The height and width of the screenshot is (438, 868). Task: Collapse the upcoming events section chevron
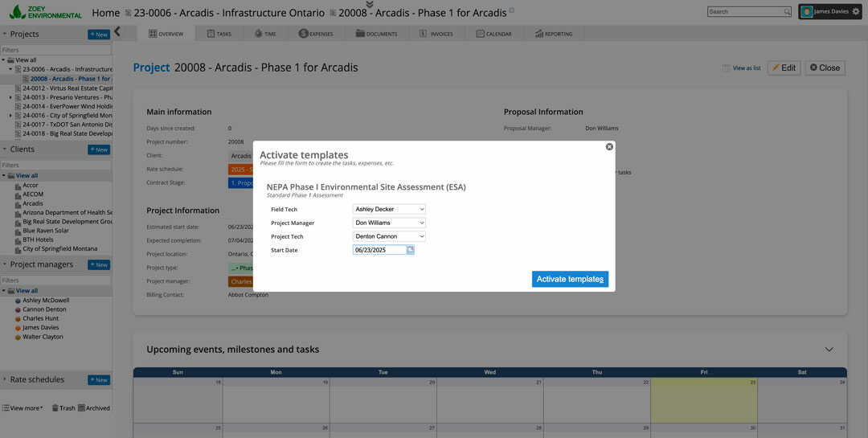pos(829,350)
